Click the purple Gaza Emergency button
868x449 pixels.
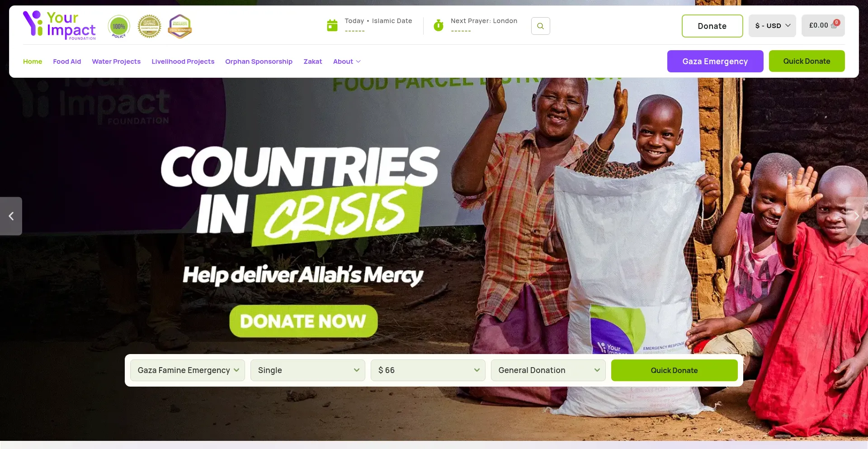pyautogui.click(x=715, y=61)
